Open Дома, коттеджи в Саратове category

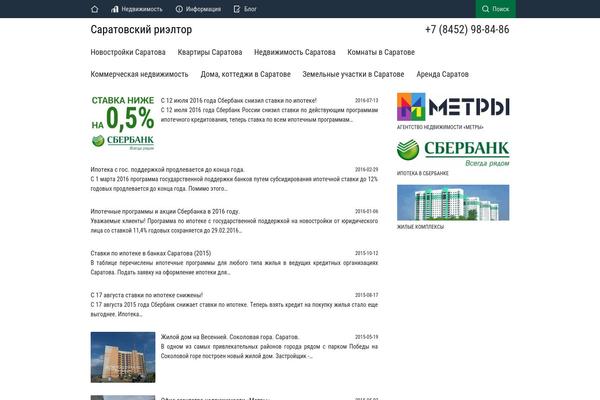click(246, 74)
